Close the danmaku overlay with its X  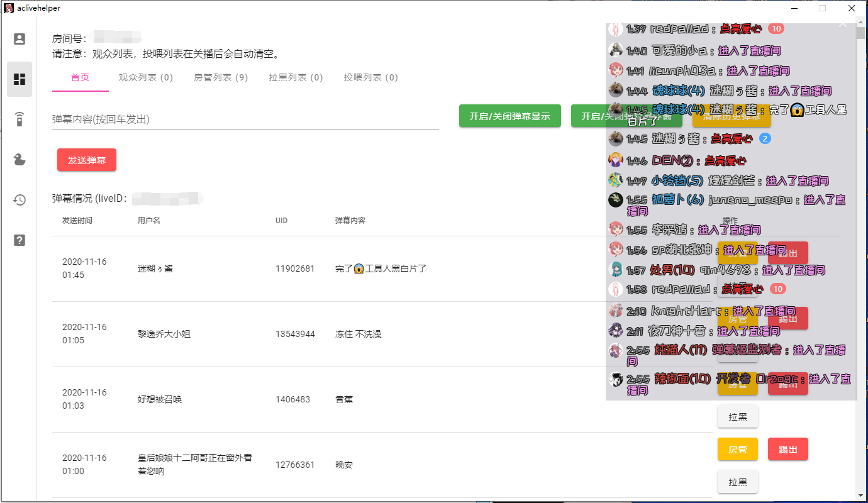tap(843, 25)
